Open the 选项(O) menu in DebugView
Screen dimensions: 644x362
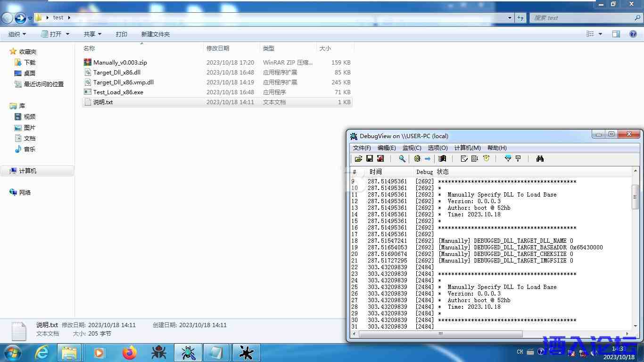pos(438,148)
